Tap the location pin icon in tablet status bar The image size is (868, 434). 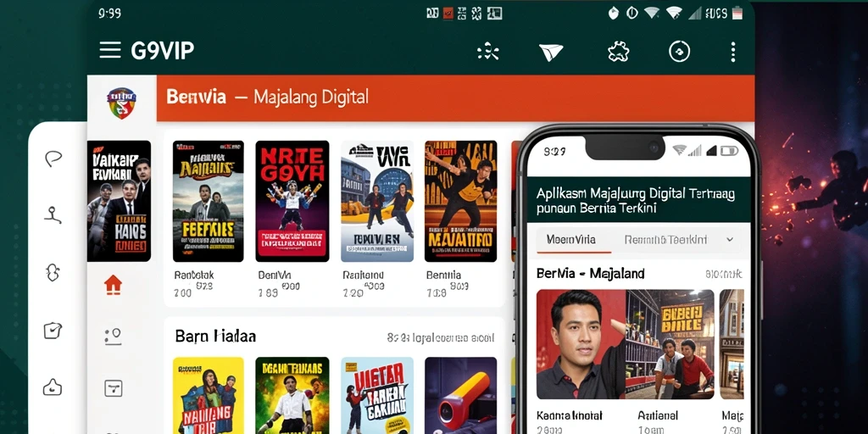coord(613,14)
